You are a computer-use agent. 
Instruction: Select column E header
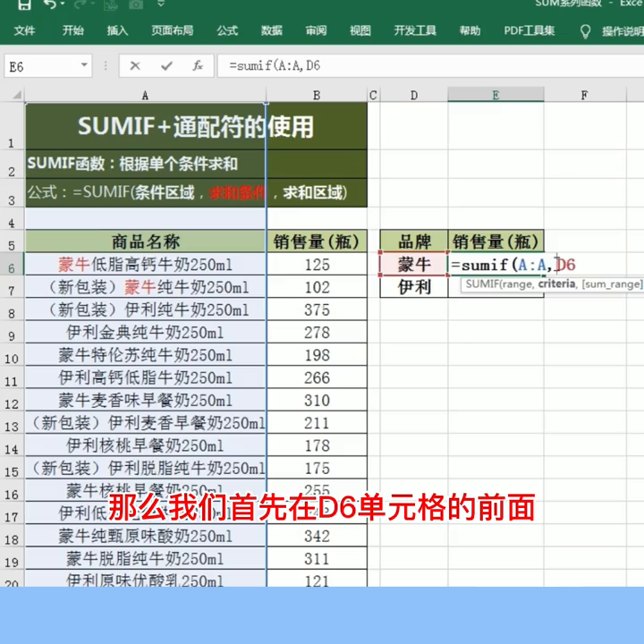pyautogui.click(x=496, y=96)
